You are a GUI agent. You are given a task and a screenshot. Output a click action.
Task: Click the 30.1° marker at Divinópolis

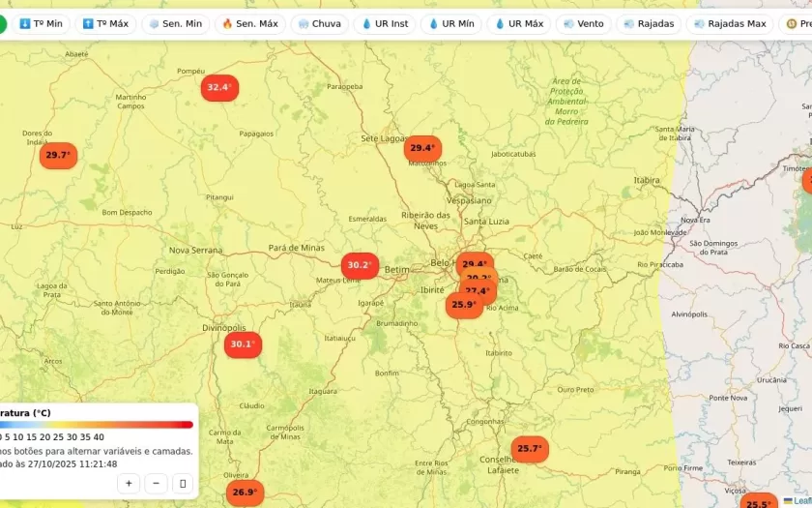tap(243, 344)
